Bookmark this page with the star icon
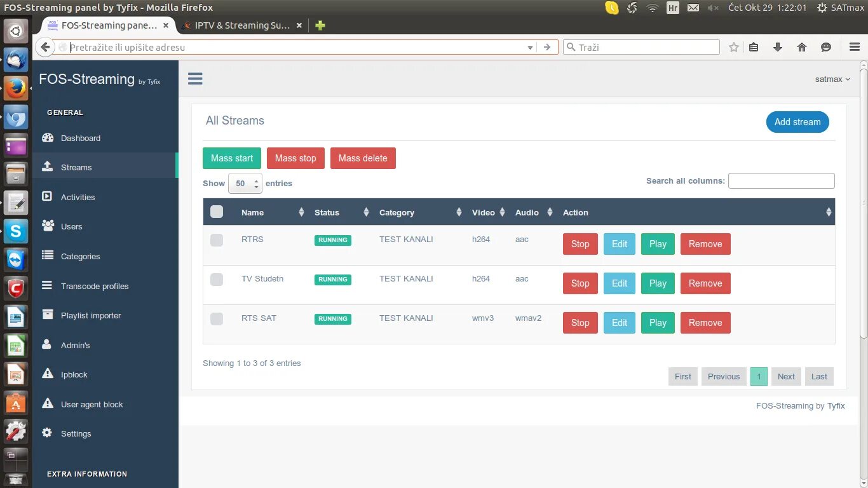 [x=734, y=47]
